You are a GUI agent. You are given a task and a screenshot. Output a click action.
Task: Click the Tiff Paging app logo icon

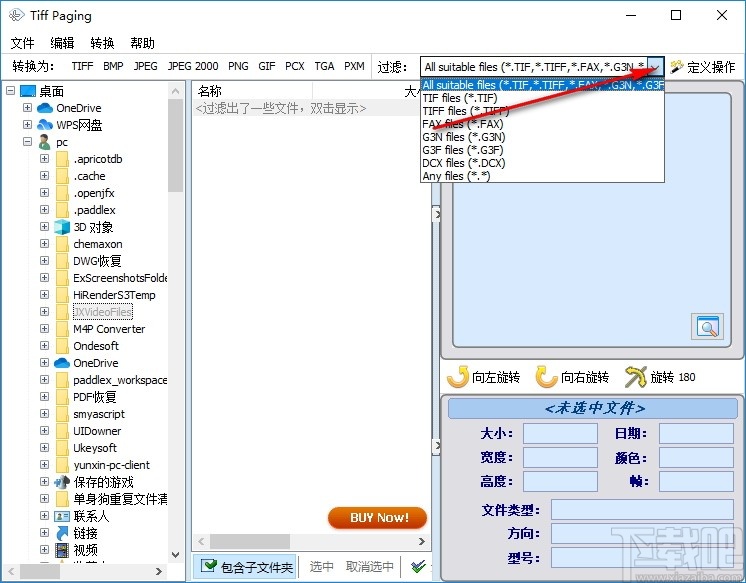[16, 15]
